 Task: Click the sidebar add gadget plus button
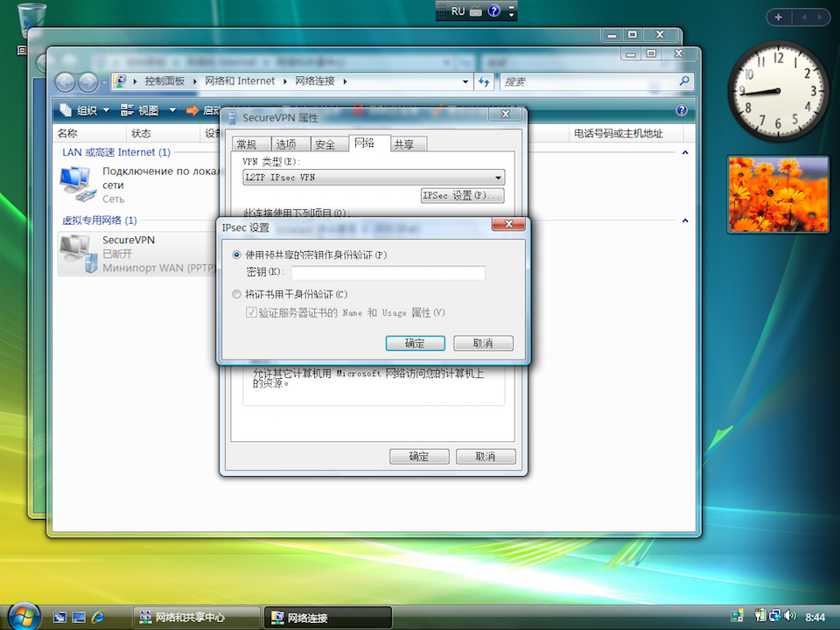click(779, 17)
